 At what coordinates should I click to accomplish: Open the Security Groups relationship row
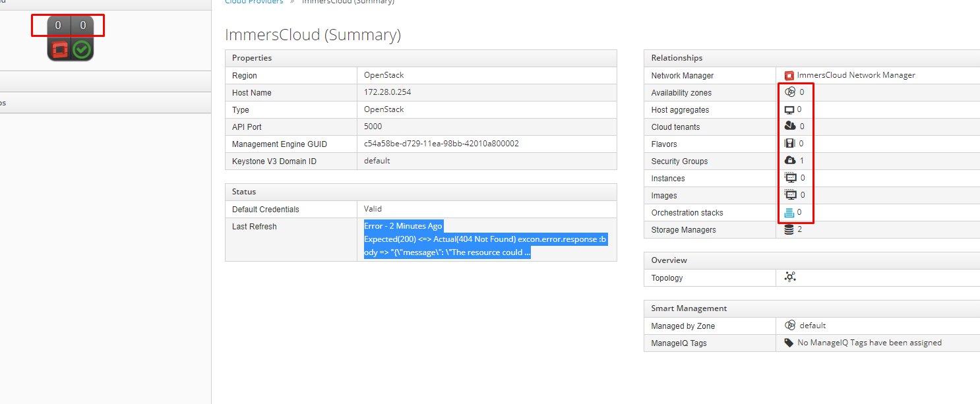812,161
